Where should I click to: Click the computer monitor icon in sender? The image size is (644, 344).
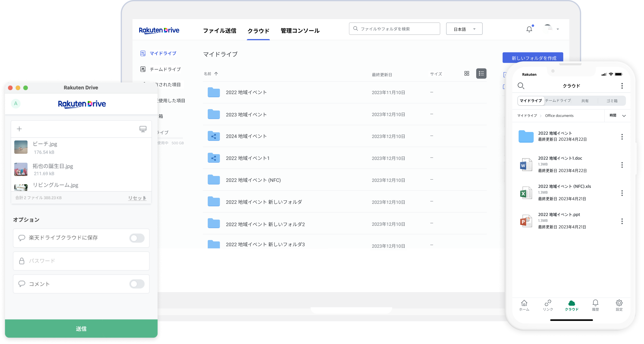(143, 129)
